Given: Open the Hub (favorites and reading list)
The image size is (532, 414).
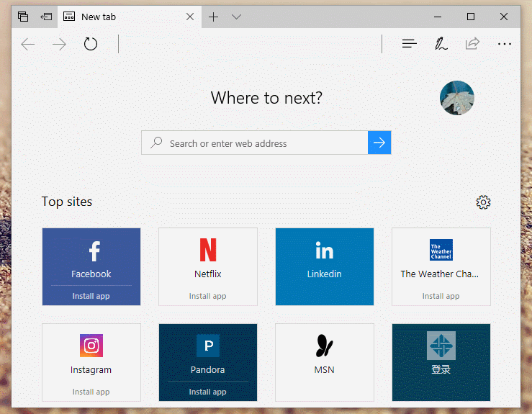Looking at the screenshot, I should tap(409, 44).
